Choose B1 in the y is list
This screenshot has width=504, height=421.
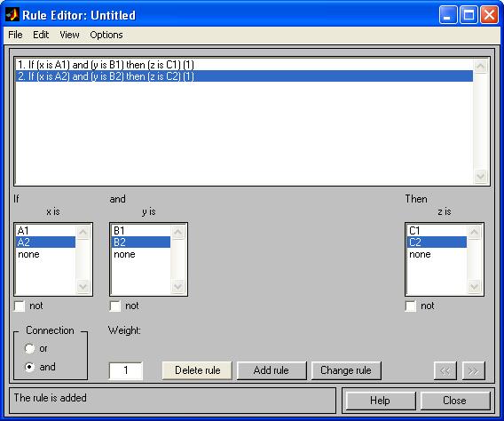[x=141, y=231]
